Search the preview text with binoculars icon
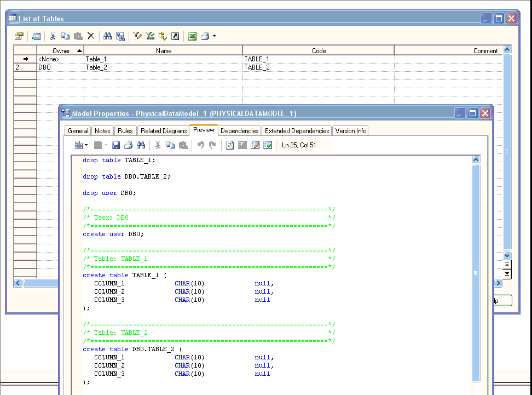 click(x=142, y=145)
